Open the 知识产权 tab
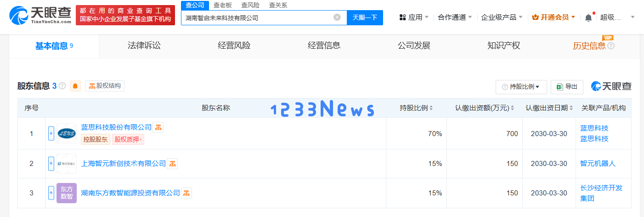Image resolution: width=644 pixels, height=217 pixels. [x=503, y=46]
